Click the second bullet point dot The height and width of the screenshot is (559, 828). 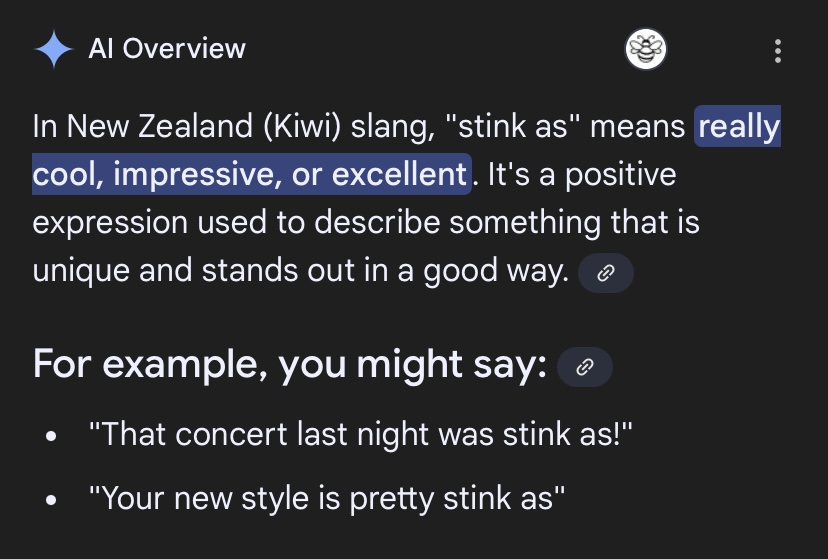tap(51, 499)
